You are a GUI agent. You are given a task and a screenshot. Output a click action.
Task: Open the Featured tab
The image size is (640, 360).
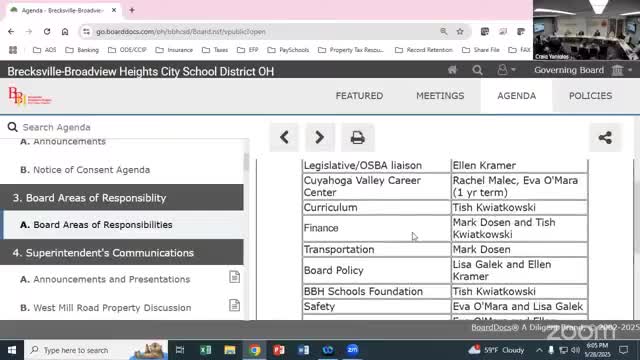(x=359, y=96)
